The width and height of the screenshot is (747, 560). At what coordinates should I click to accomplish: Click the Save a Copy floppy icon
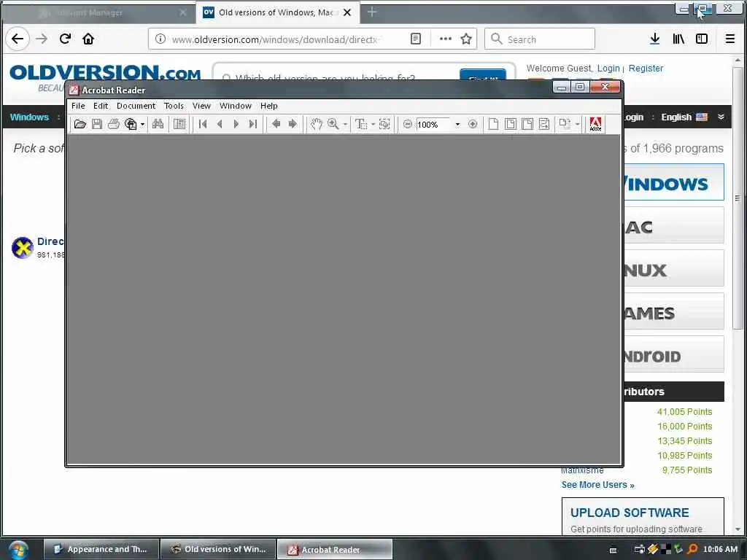click(97, 124)
